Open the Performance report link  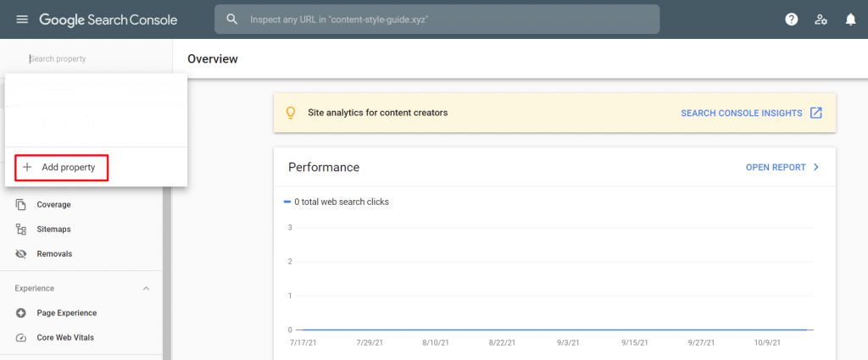pos(776,167)
